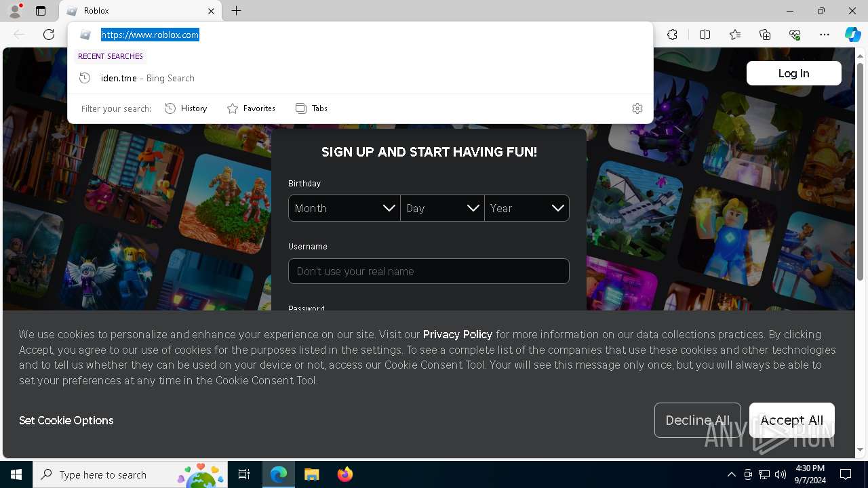Click the Log In button
The image size is (868, 488).
793,73
